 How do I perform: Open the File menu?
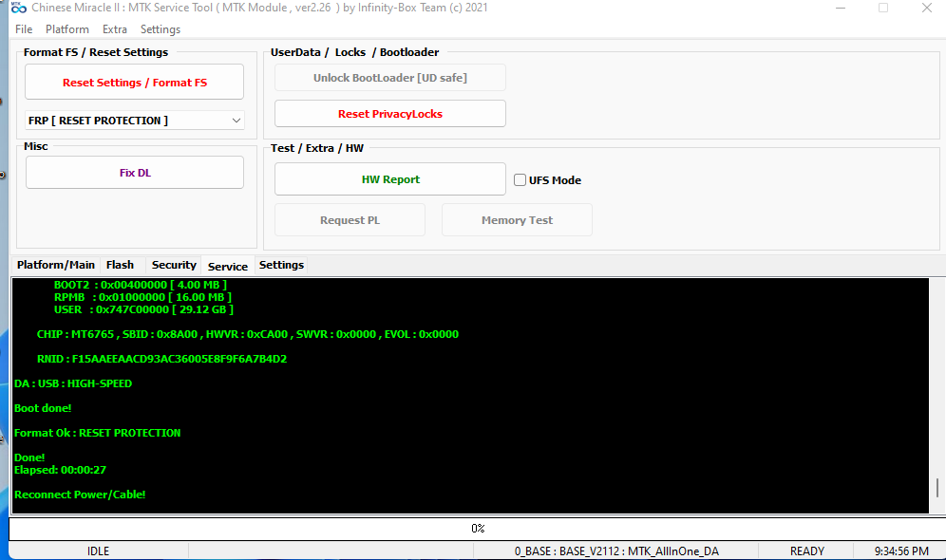(x=24, y=28)
